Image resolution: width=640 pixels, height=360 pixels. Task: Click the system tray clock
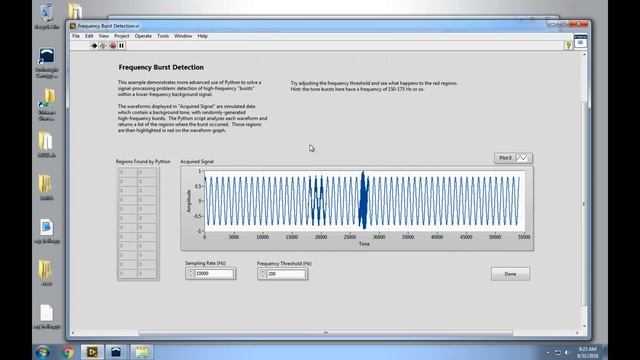588,352
